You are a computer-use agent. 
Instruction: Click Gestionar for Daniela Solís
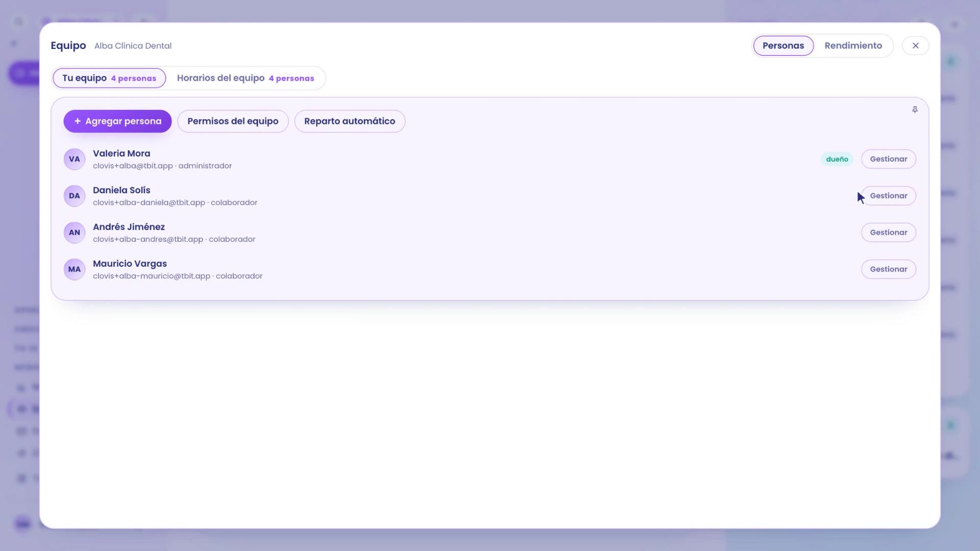889,196
